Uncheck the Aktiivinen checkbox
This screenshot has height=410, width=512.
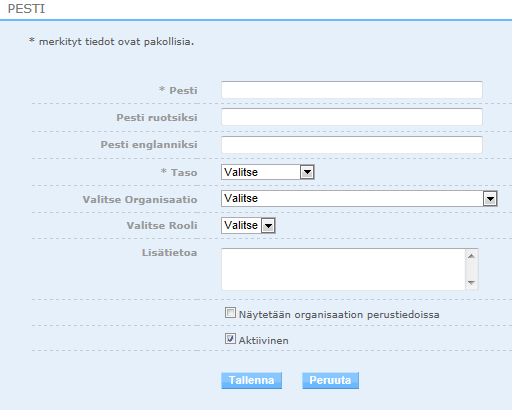230,339
